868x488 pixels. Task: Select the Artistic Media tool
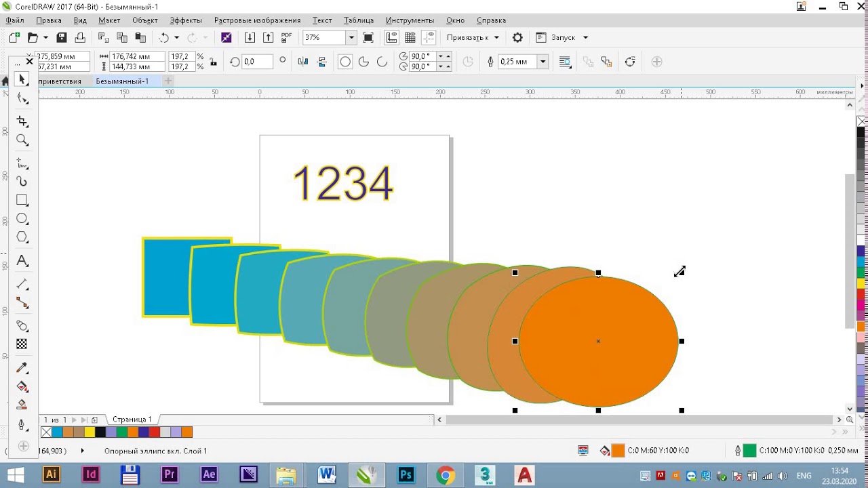tap(22, 182)
